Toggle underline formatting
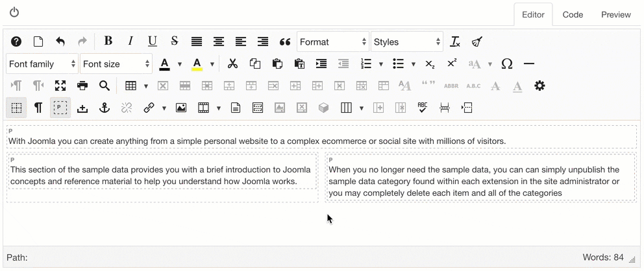 (153, 41)
